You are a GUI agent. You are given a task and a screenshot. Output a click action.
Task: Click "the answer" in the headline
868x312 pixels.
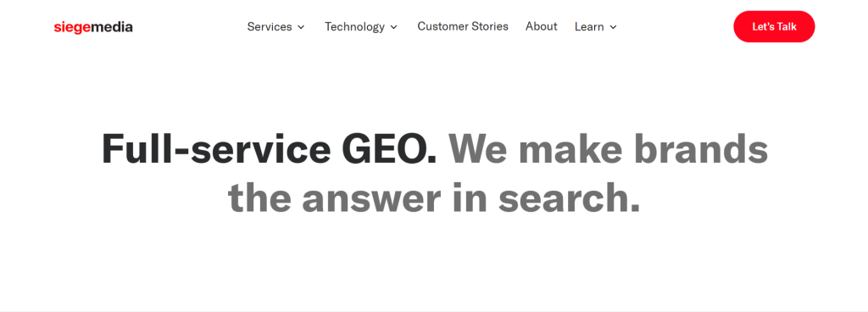(x=334, y=198)
